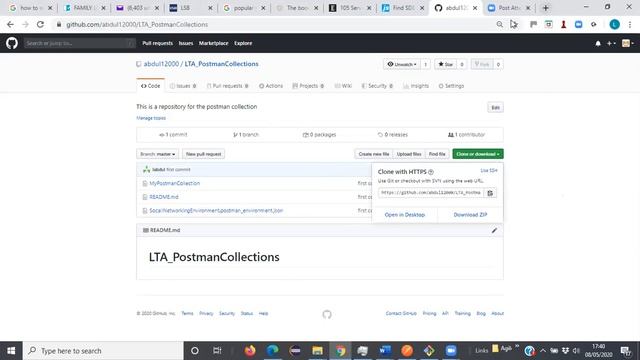
Task: Open the Unwatch dropdown
Action: (402, 64)
